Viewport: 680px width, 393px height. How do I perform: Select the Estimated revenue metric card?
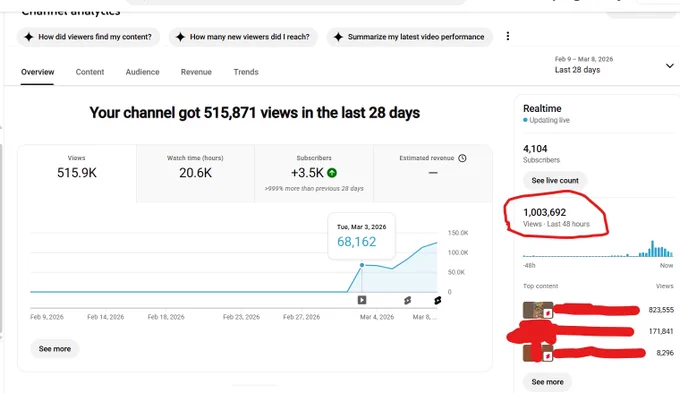click(x=433, y=174)
